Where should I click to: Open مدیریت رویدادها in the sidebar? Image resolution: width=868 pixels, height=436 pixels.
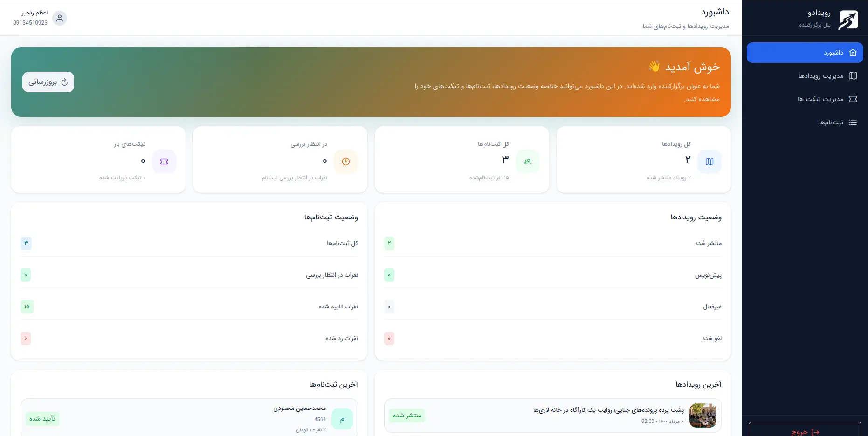tap(805, 76)
